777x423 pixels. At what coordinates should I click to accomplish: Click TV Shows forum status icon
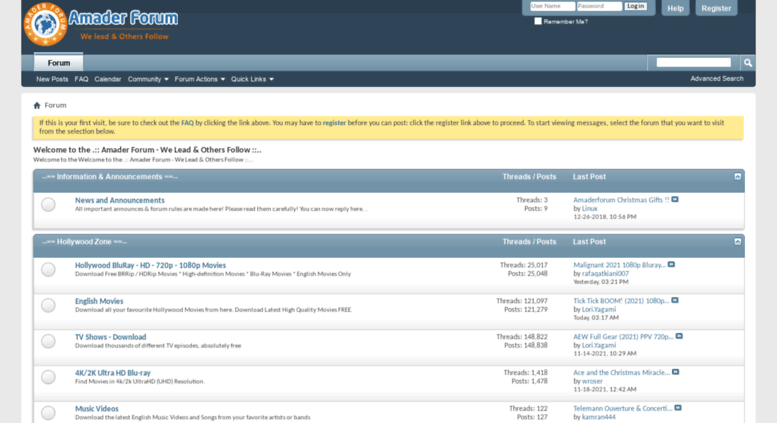click(48, 341)
